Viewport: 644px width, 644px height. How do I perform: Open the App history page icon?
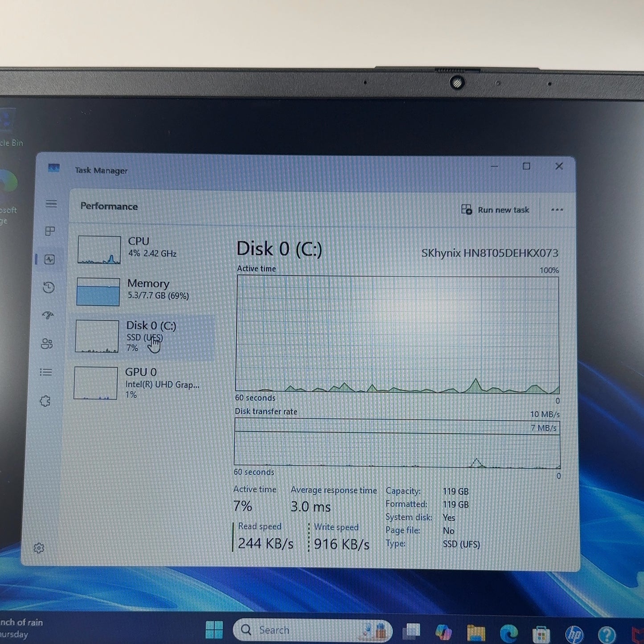pyautogui.click(x=49, y=287)
